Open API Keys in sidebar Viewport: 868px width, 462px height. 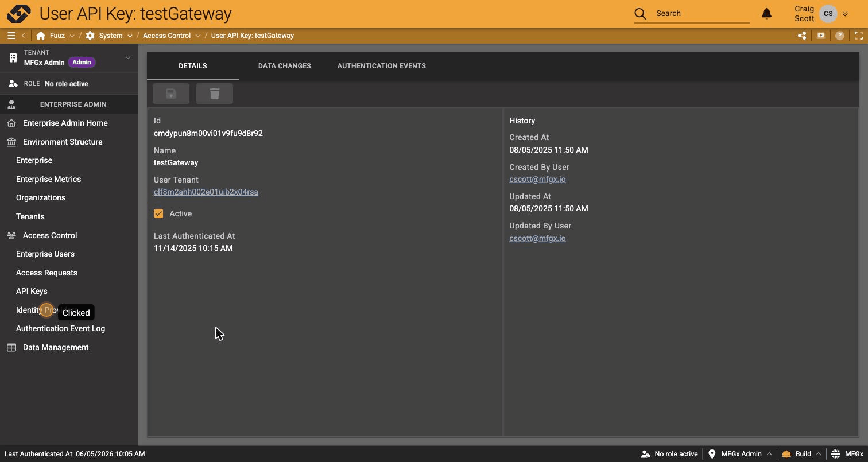coord(32,292)
